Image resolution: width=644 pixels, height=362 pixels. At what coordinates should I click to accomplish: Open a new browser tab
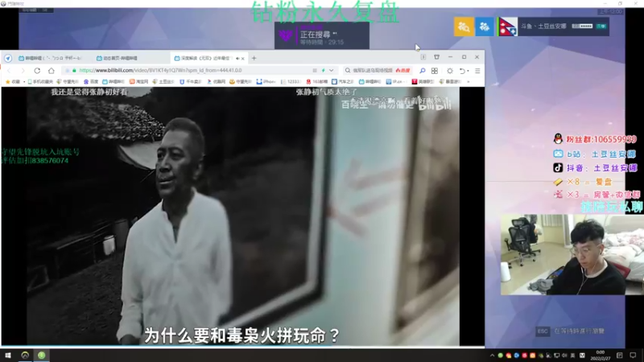pos(254,58)
